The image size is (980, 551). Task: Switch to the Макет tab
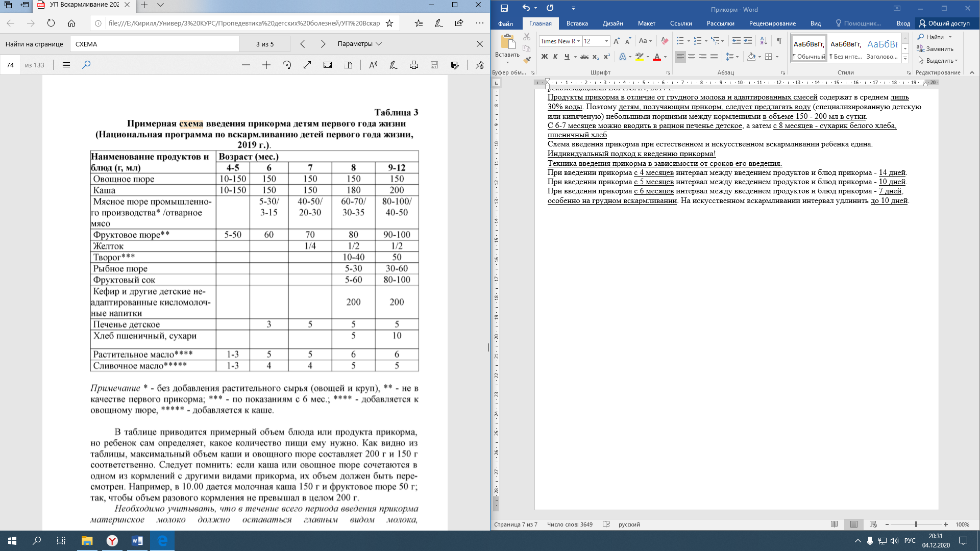coord(646,23)
